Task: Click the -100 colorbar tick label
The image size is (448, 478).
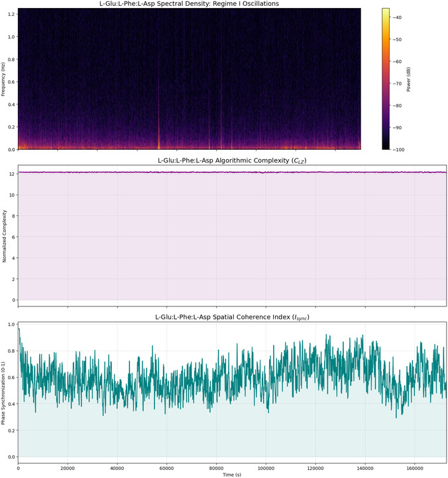Action: tap(398, 149)
